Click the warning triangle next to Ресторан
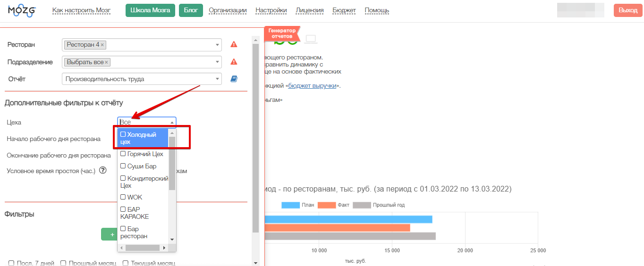Image resolution: width=644 pixels, height=266 pixels. (x=234, y=45)
